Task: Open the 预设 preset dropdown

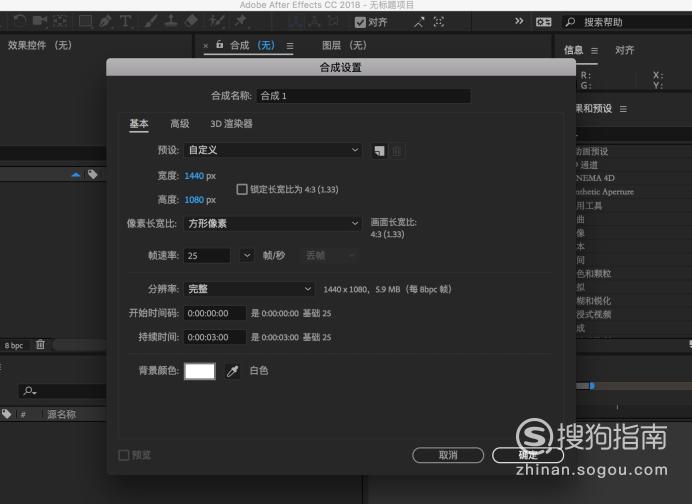Action: [273, 150]
